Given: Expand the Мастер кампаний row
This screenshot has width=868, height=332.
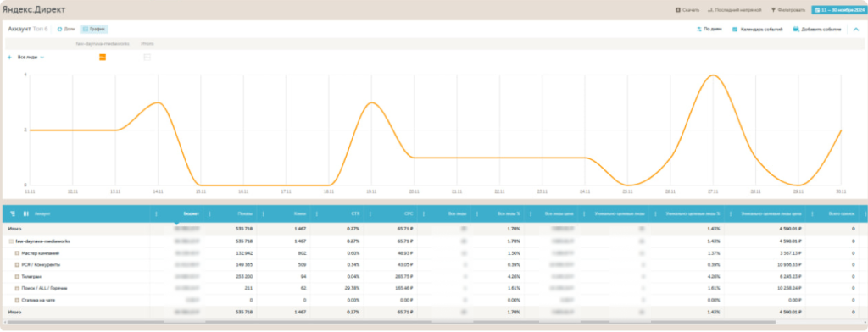Looking at the screenshot, I should (17, 253).
